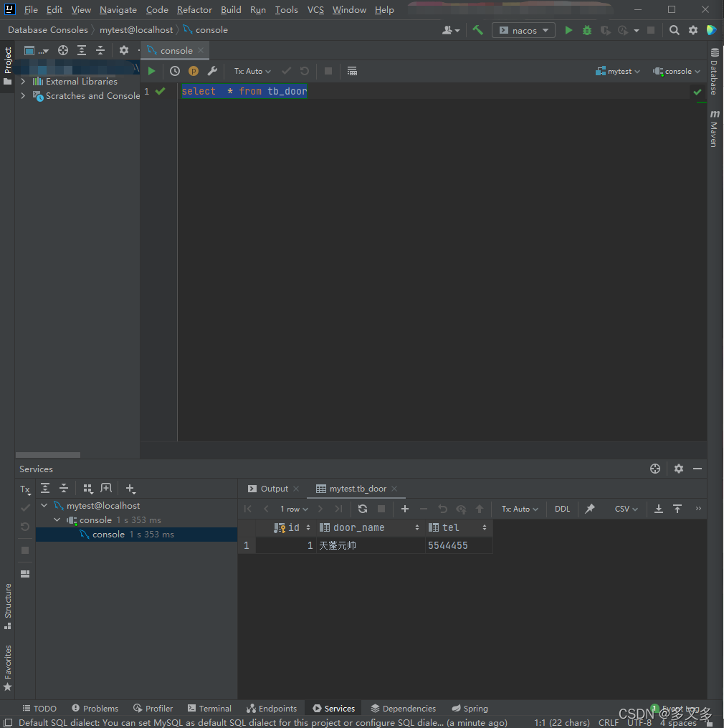The height and width of the screenshot is (728, 724).
Task: Open Tx Auto dropdown in results toolbar
Action: point(520,509)
